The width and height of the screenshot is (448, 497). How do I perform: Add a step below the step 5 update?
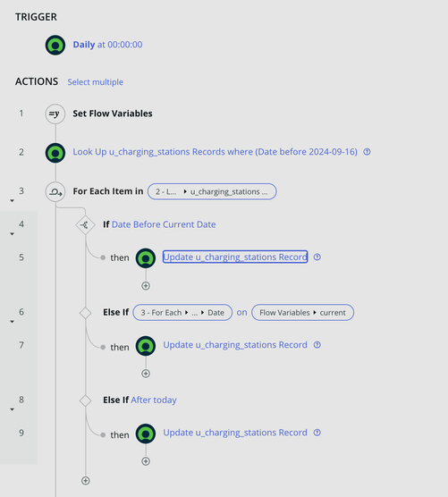tap(146, 286)
